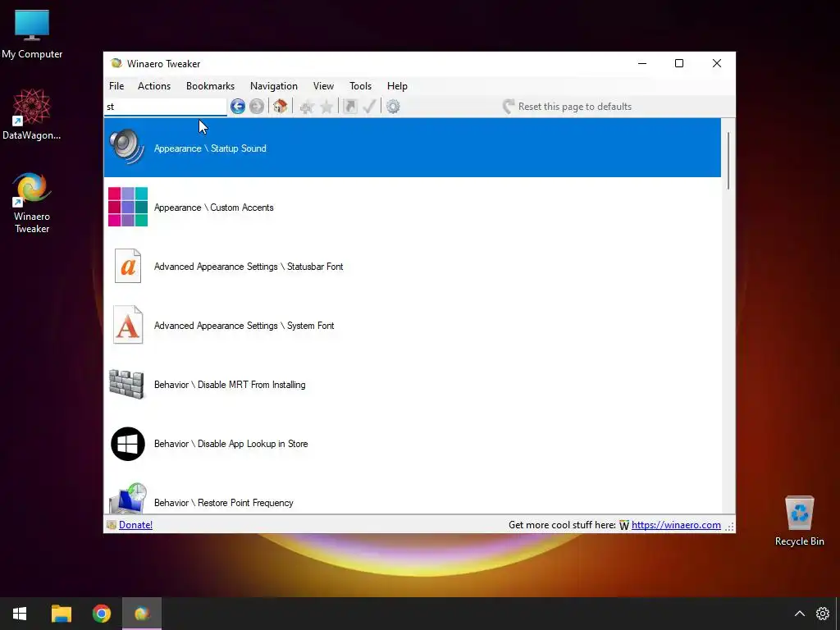The image size is (840, 630).
Task: Click the Statusbar Font icon
Action: (x=128, y=266)
